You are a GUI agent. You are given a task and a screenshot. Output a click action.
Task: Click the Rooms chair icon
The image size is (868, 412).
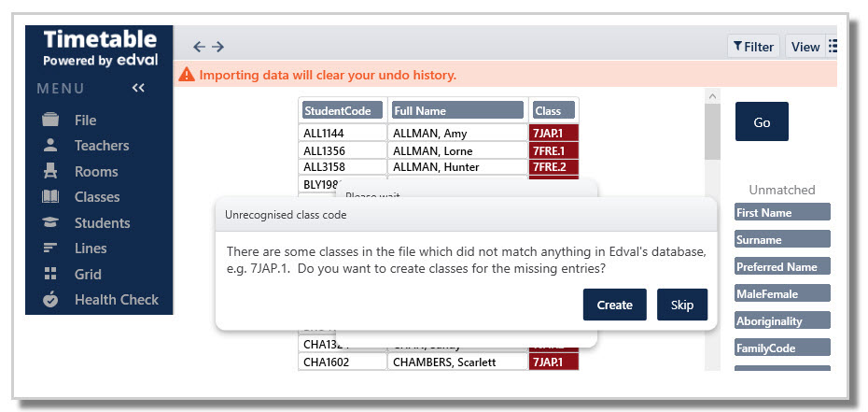50,171
